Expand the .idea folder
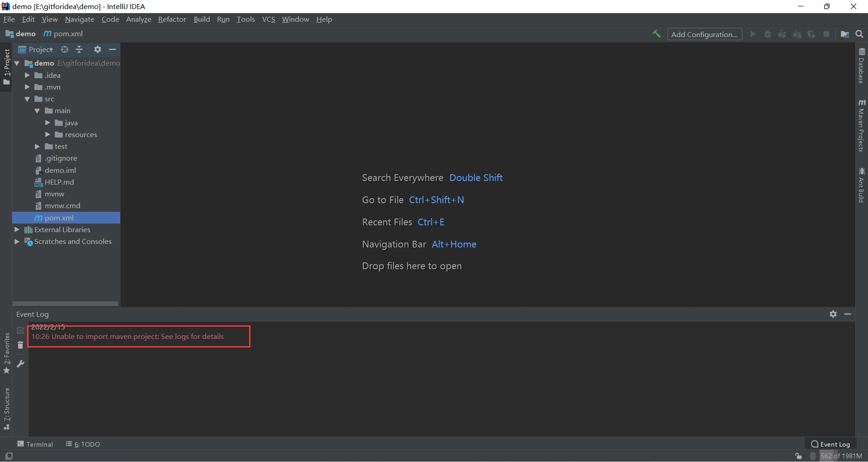 click(27, 75)
